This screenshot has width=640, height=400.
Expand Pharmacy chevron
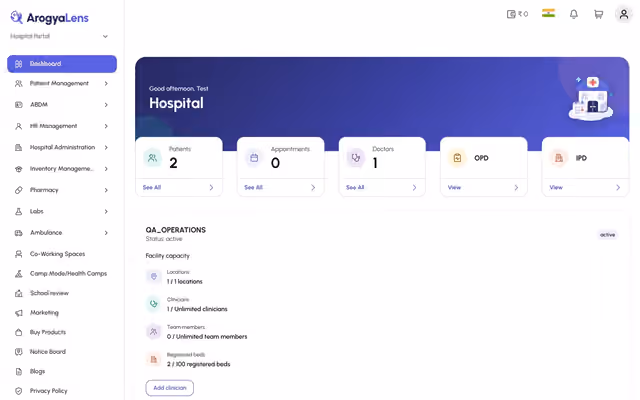pyautogui.click(x=106, y=190)
